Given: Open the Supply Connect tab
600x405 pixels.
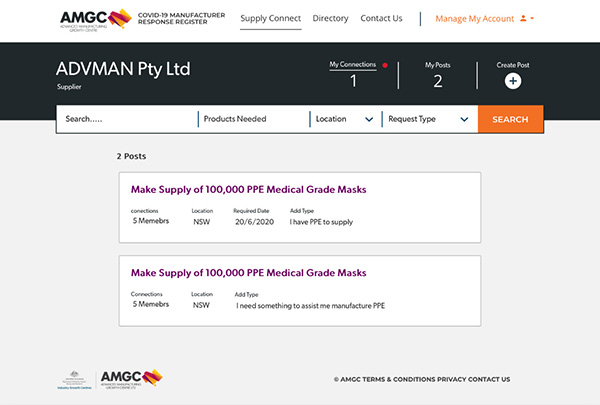Looking at the screenshot, I should (271, 18).
